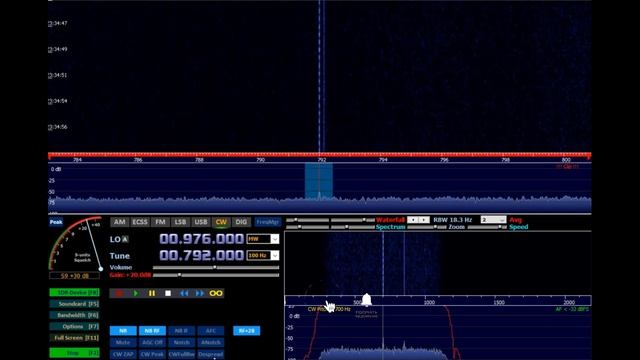Screen dimensions: 640x360
Task: Toggle the yellow loop playback icon
Action: (216, 293)
